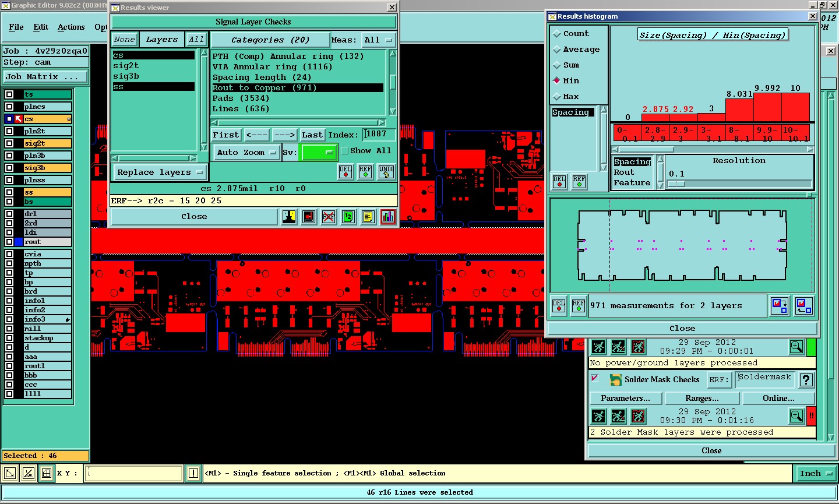Click the diagonal arrow icon in bottom toolbar
This screenshot has width=839, height=504.
tap(9, 473)
